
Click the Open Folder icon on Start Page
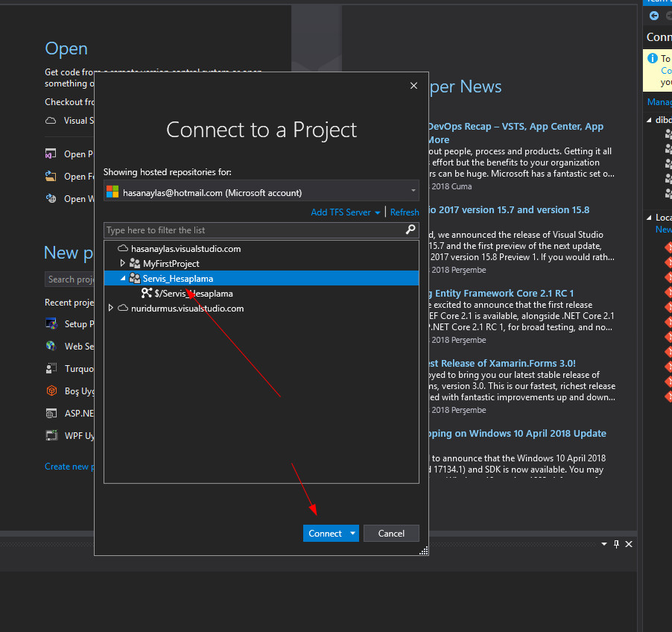coord(51,176)
